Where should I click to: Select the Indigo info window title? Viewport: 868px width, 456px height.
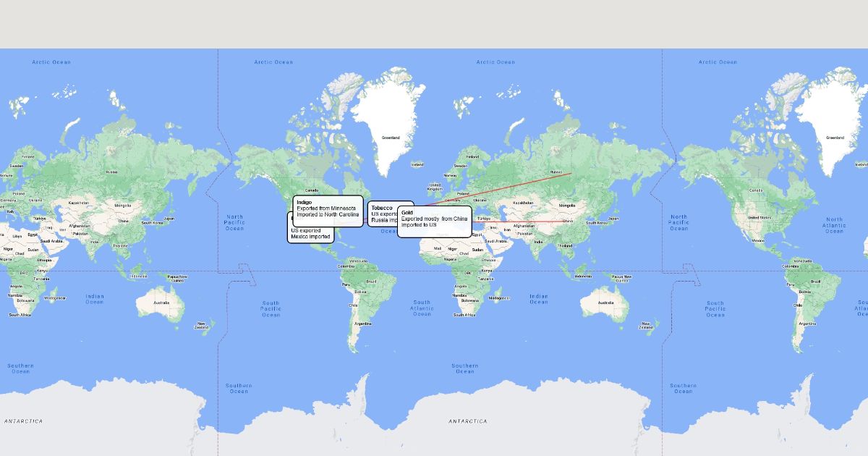tap(304, 202)
